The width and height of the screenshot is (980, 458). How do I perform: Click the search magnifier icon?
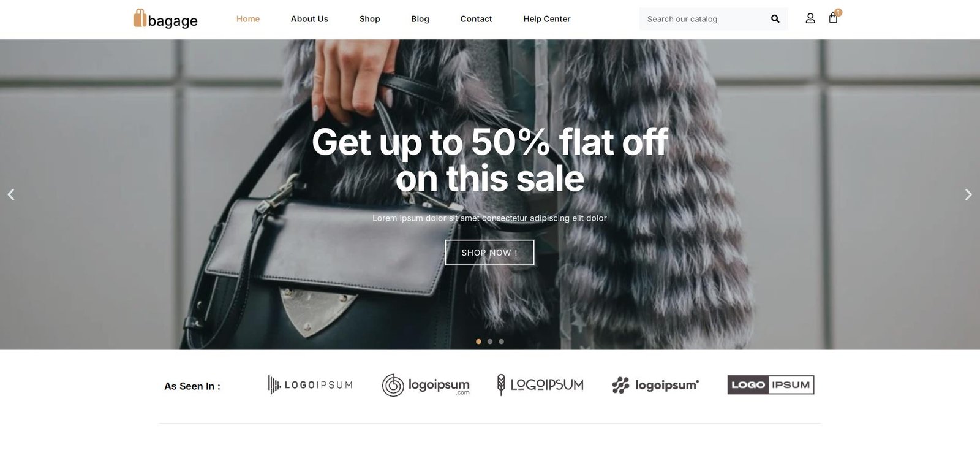click(x=775, y=19)
